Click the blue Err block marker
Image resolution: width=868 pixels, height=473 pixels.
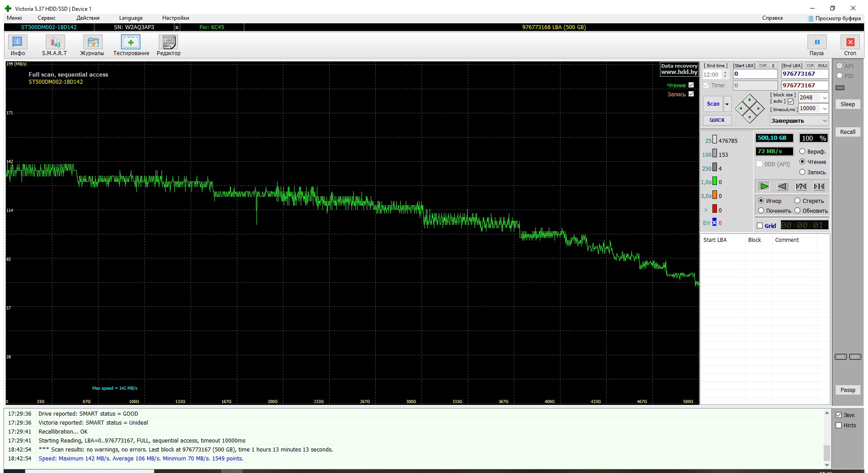pos(714,222)
